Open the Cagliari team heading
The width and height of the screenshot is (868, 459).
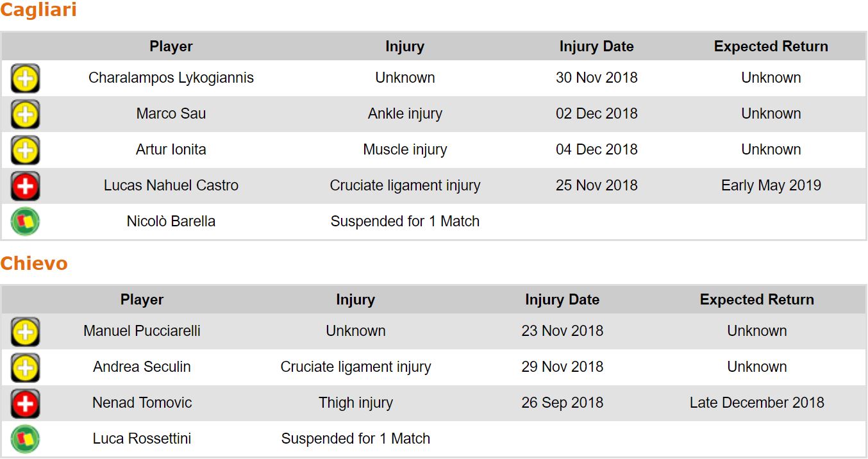point(38,10)
